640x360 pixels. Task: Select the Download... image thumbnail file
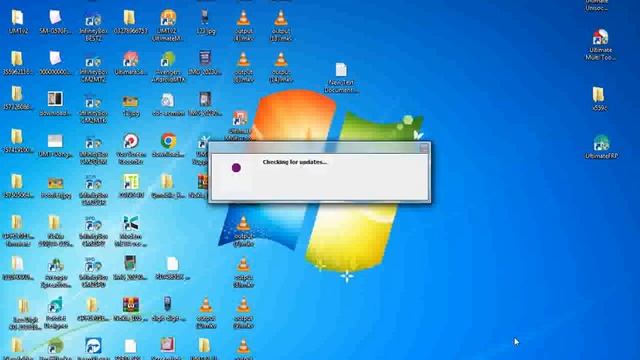(56, 104)
